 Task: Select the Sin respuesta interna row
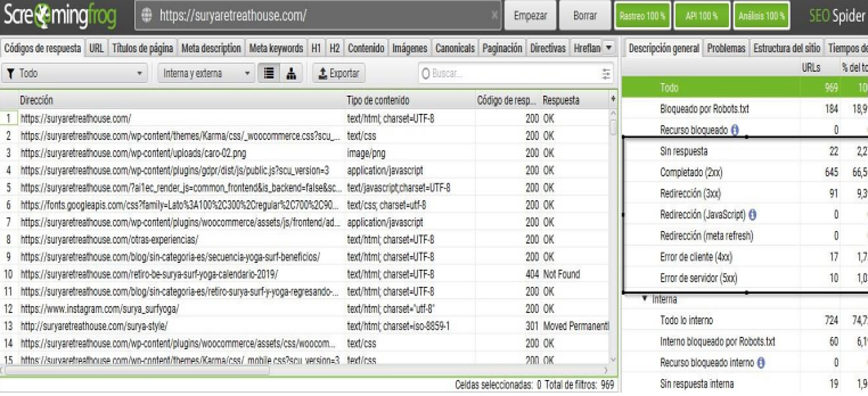click(x=745, y=383)
